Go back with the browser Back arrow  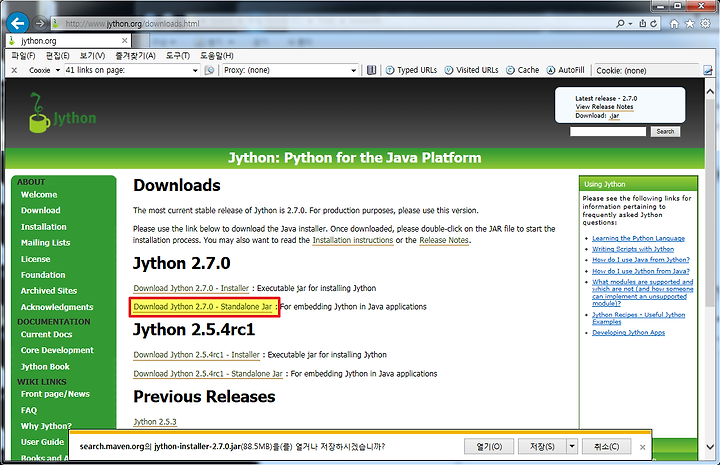(17, 23)
